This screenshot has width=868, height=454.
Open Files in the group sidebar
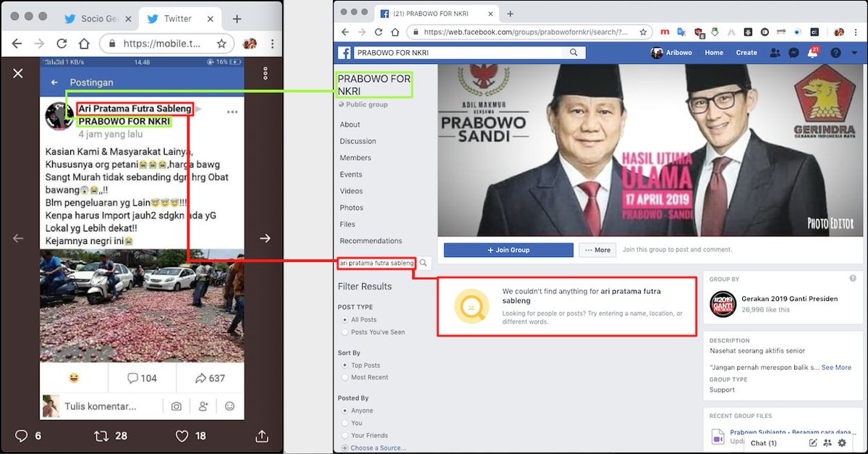[347, 224]
